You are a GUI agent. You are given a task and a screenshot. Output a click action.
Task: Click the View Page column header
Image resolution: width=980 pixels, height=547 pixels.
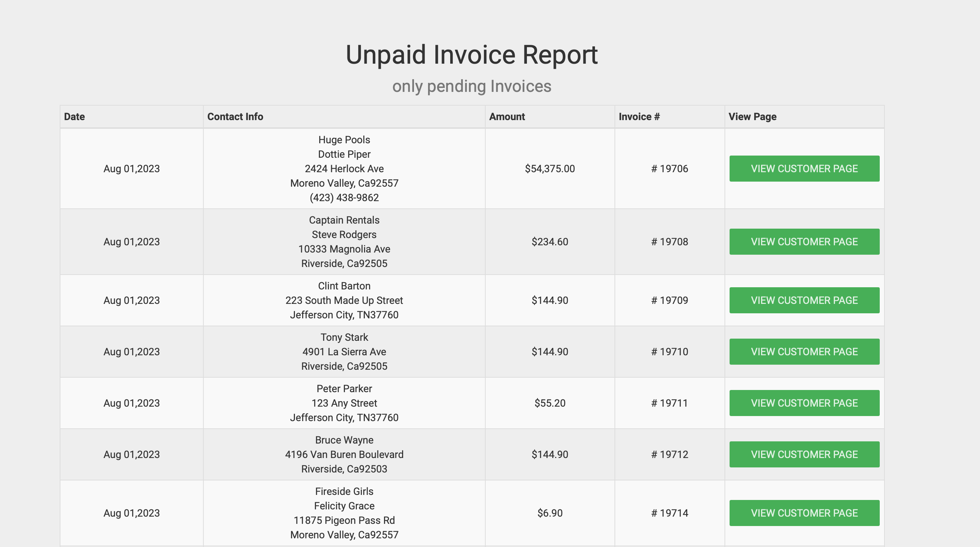[x=752, y=117]
